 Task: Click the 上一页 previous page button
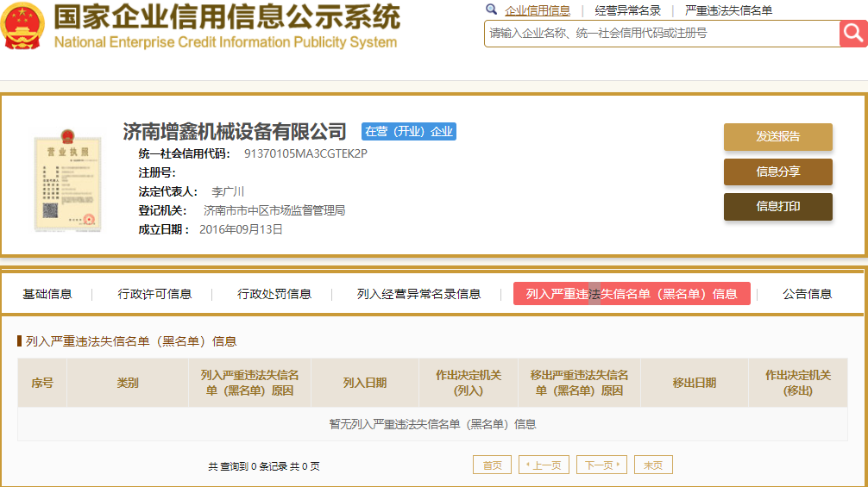544,465
